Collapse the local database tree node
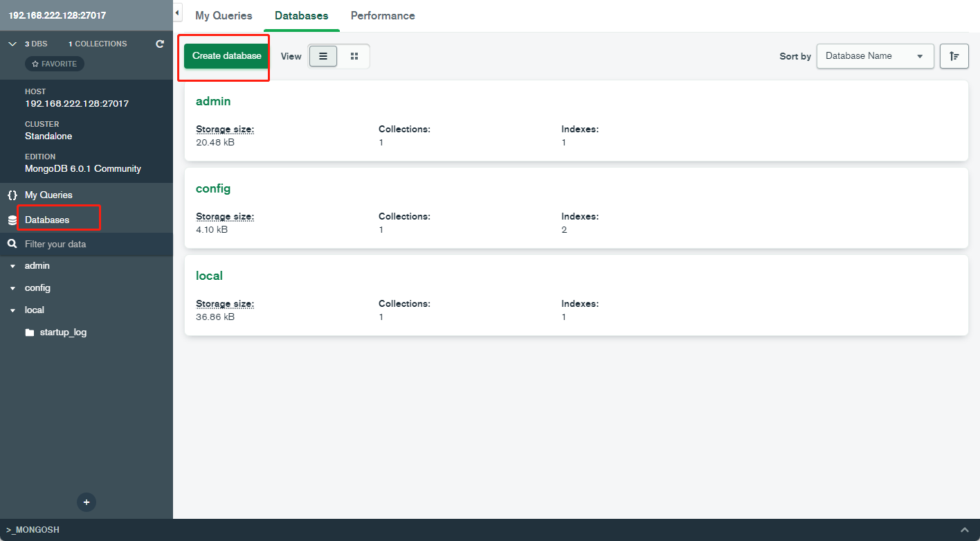980x541 pixels. [x=12, y=310]
